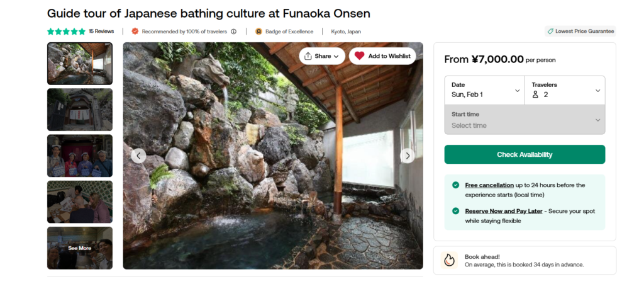Open the Start time dropdown
This screenshot has width=644, height=286.
(x=525, y=120)
